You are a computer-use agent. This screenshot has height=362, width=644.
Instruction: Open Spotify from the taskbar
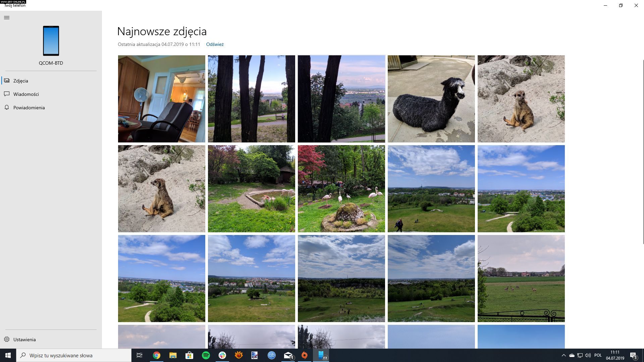206,355
